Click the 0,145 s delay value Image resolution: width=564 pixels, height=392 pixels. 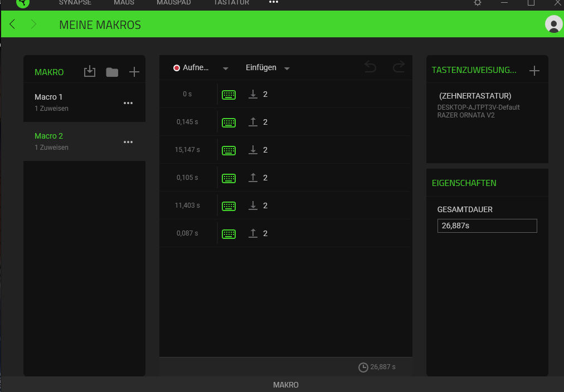pyautogui.click(x=187, y=122)
